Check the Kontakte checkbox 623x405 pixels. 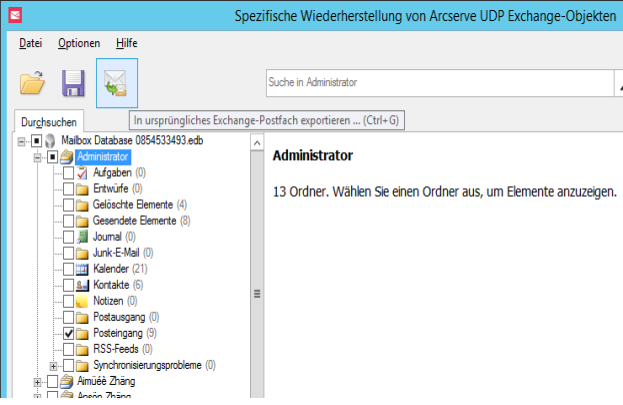click(x=68, y=285)
